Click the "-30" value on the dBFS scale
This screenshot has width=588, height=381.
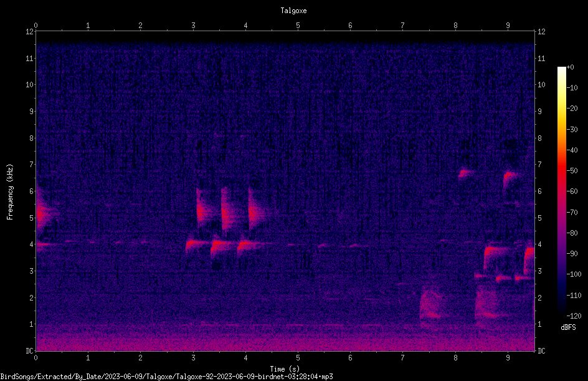572,130
